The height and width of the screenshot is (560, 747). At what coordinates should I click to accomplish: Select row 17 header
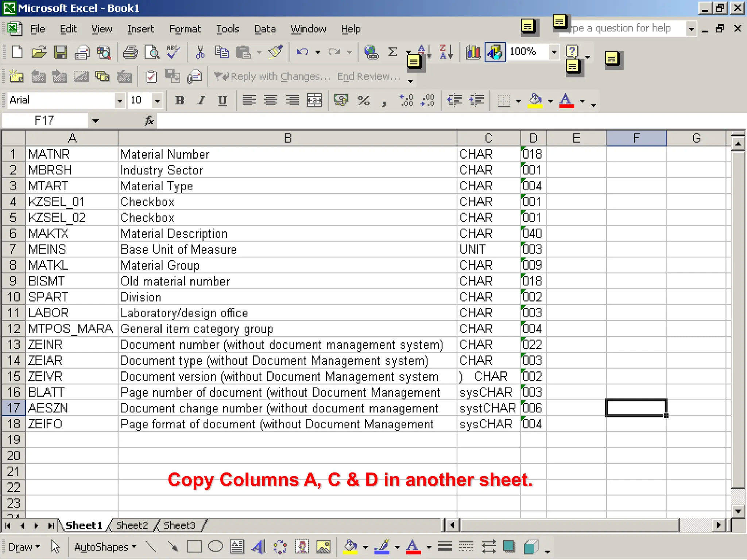pos(13,408)
